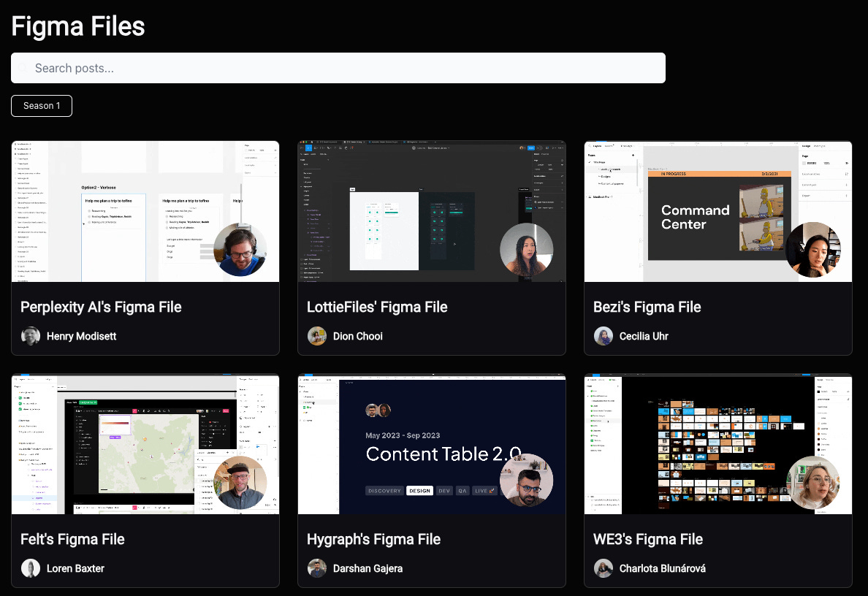Image resolution: width=868 pixels, height=596 pixels.
Task: Click Henry Modisett's profile avatar
Action: click(30, 335)
